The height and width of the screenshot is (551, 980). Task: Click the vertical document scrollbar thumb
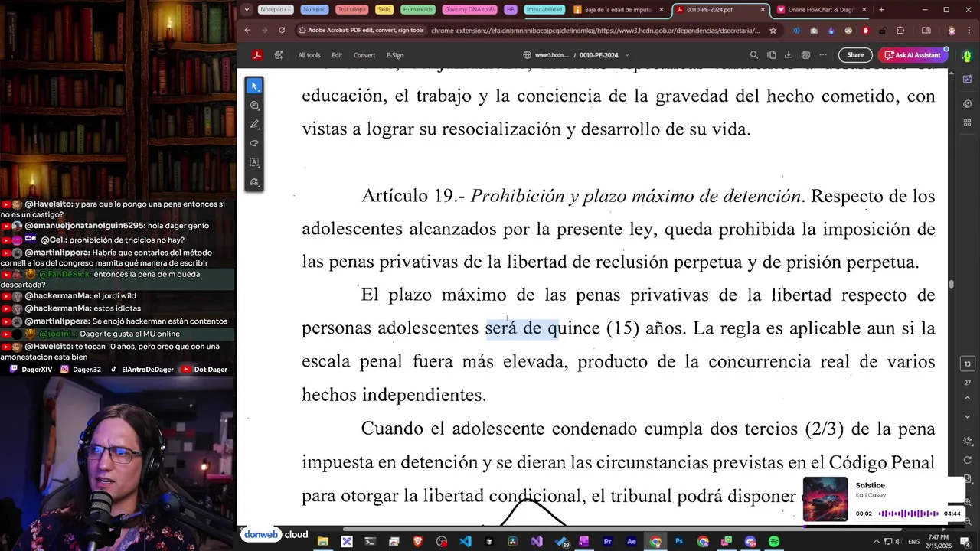[x=952, y=285]
